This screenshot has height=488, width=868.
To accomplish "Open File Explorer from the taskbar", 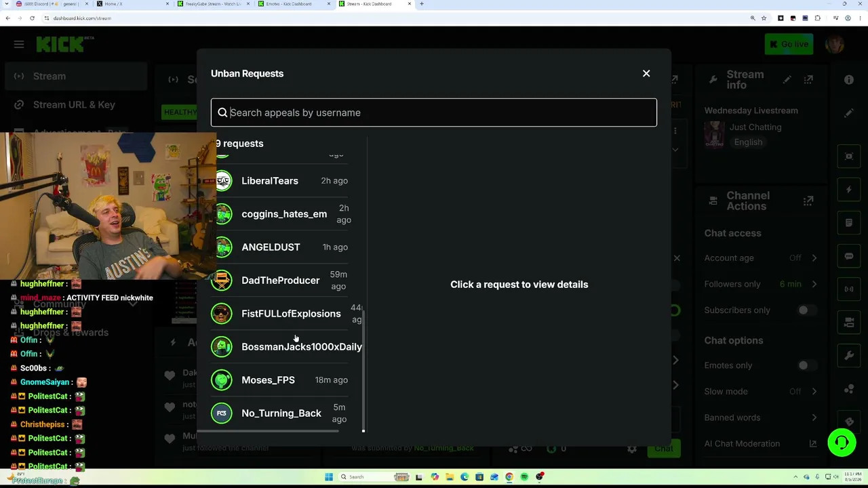I will [x=450, y=477].
